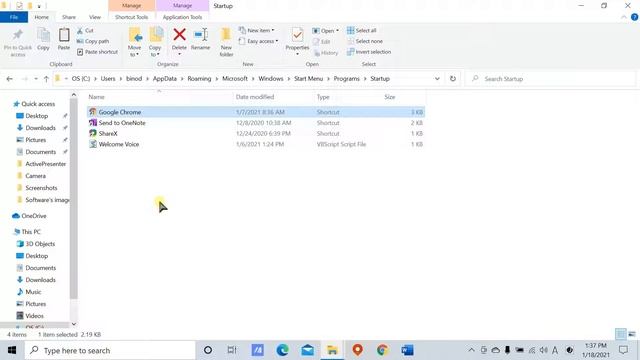Viewport: 640px width, 360px height.
Task: Select the Send to OneNote shortcut
Action: (x=256, y=123)
